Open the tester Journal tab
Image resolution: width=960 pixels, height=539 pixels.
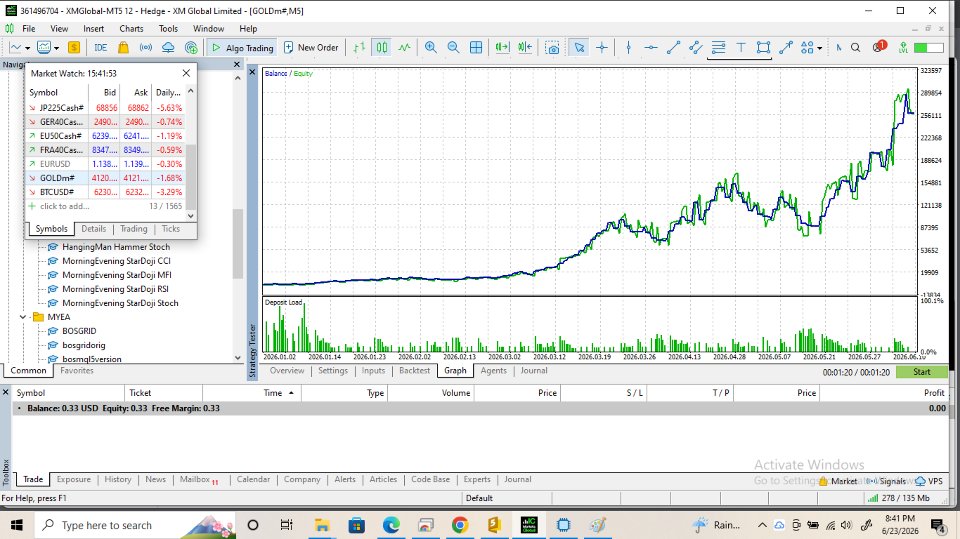point(534,371)
